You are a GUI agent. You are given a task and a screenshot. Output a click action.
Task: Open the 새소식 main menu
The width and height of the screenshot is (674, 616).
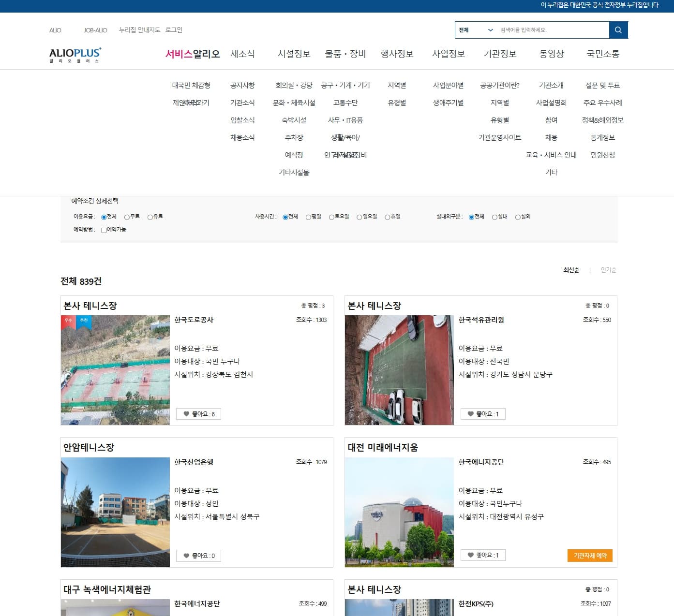click(242, 54)
